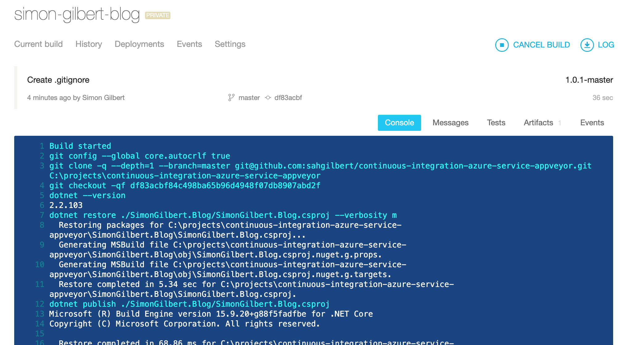Open the History tab
This screenshot has width=644, height=345.
point(89,44)
